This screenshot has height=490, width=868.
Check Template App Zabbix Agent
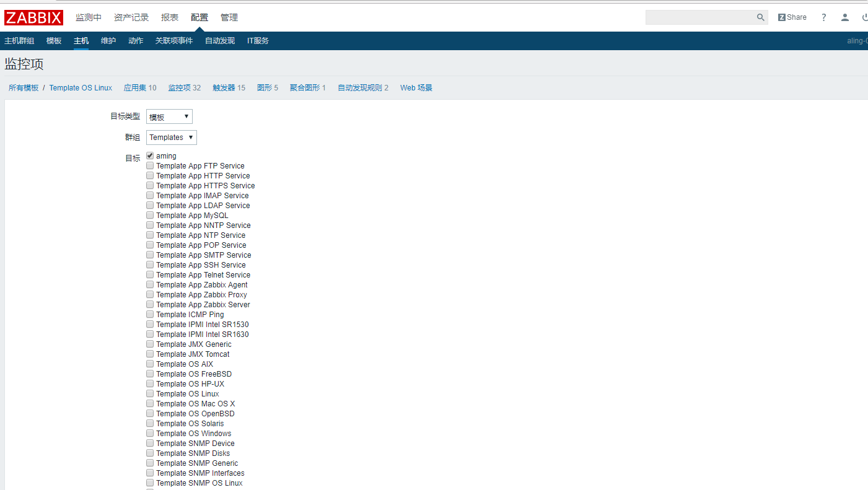150,284
